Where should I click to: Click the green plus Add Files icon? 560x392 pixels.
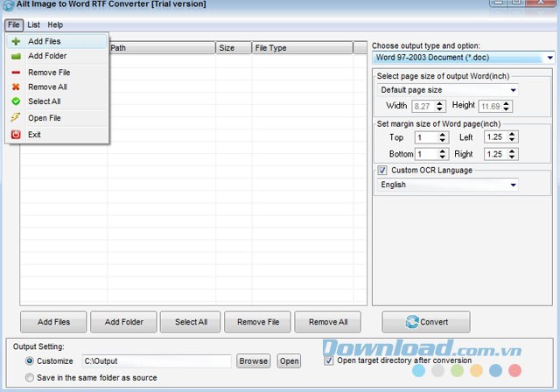(16, 41)
